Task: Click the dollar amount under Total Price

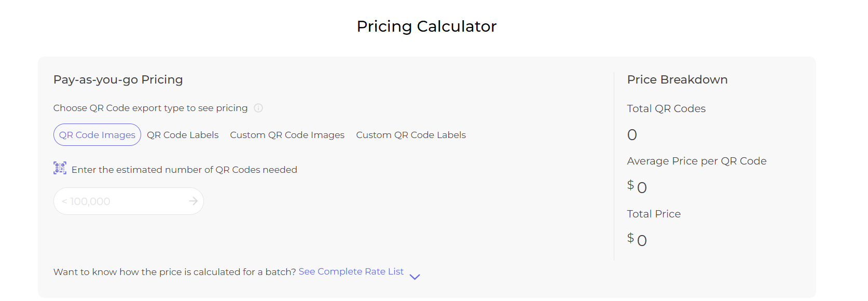Action: click(x=637, y=239)
